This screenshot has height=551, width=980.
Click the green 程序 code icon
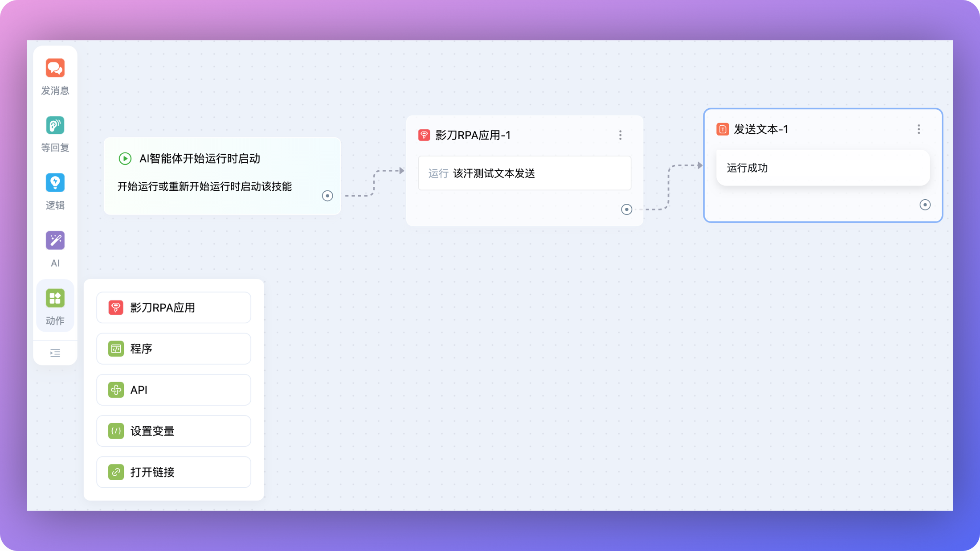pos(116,349)
